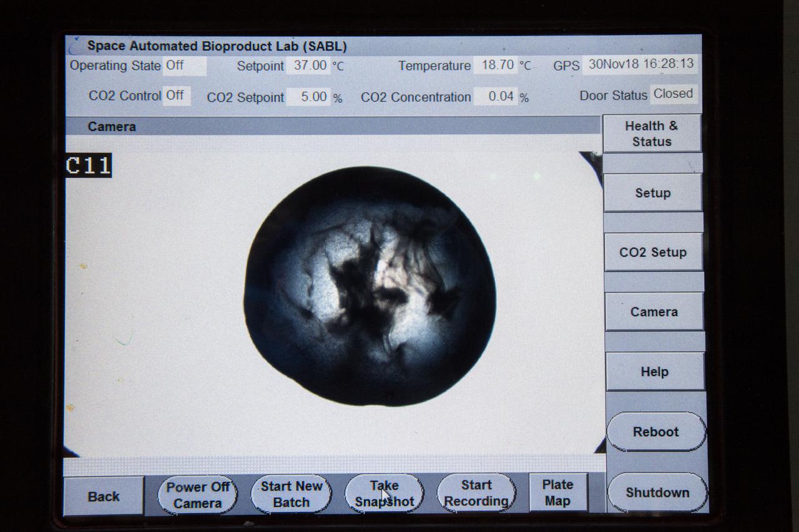Tap Power Off Camera button
799x532 pixels.
pyautogui.click(x=197, y=495)
